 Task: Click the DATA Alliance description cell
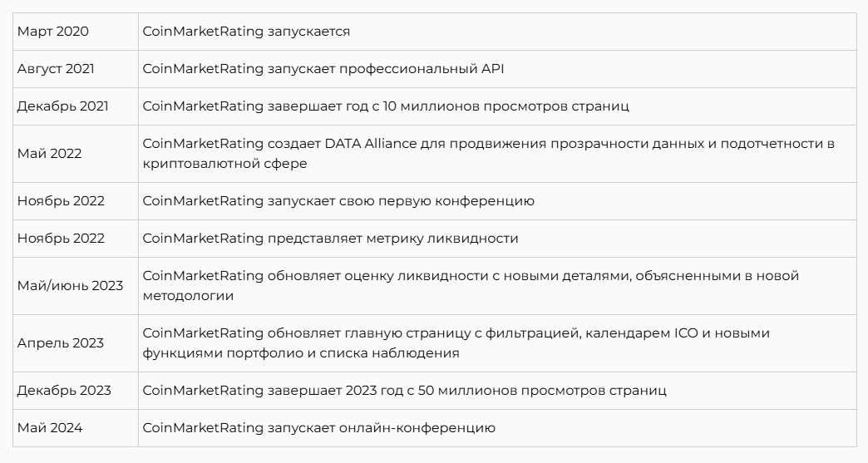tap(497, 154)
